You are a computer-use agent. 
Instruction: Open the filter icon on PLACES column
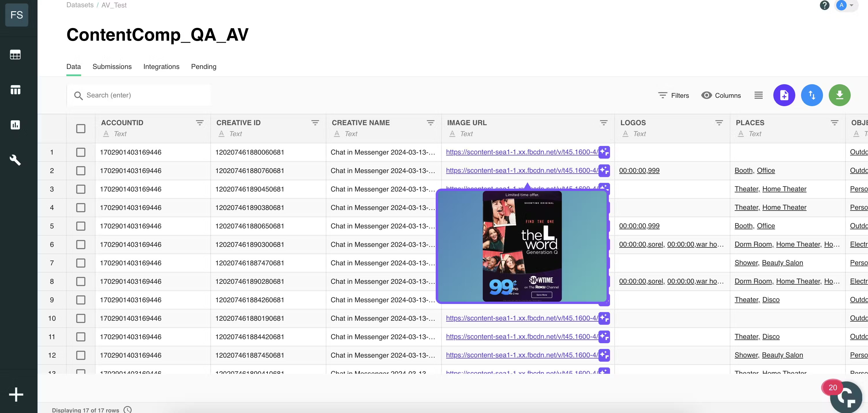coord(834,123)
